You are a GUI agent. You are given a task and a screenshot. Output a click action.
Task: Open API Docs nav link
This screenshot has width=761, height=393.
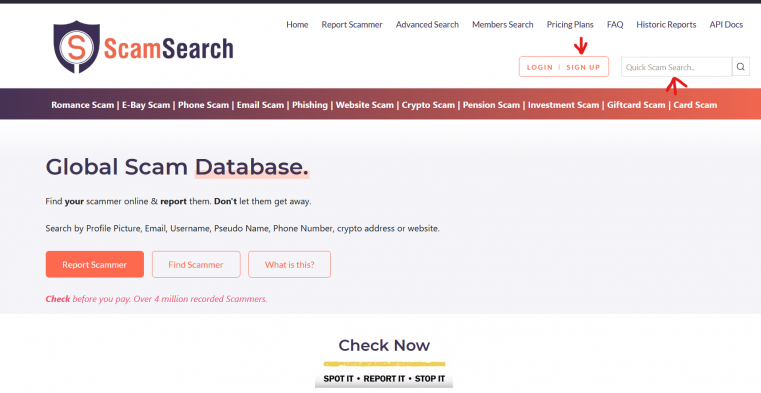[x=726, y=25]
